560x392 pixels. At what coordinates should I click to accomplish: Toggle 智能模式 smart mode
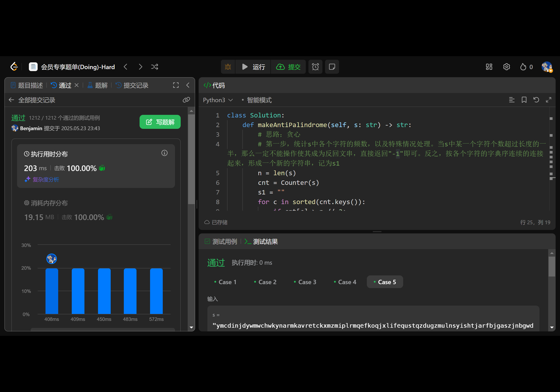[x=259, y=100]
